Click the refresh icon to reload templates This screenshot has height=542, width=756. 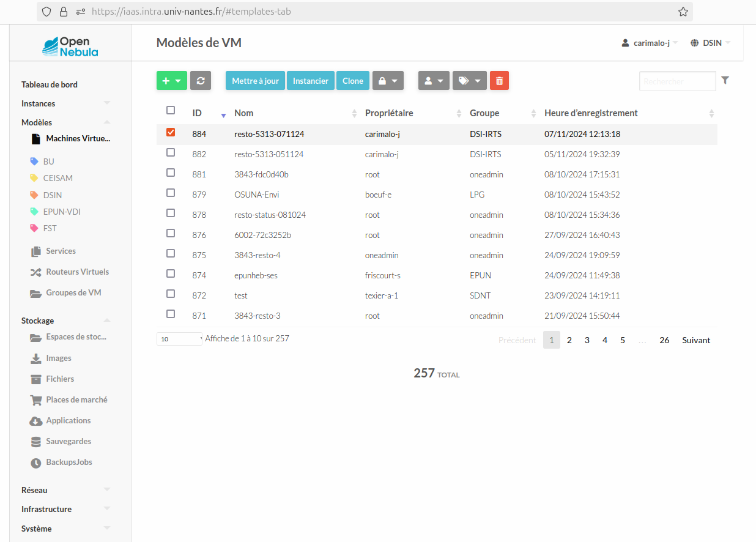[201, 80]
